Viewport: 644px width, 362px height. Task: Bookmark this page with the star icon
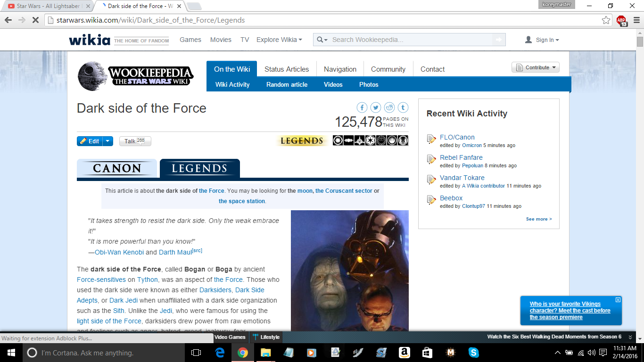606,20
